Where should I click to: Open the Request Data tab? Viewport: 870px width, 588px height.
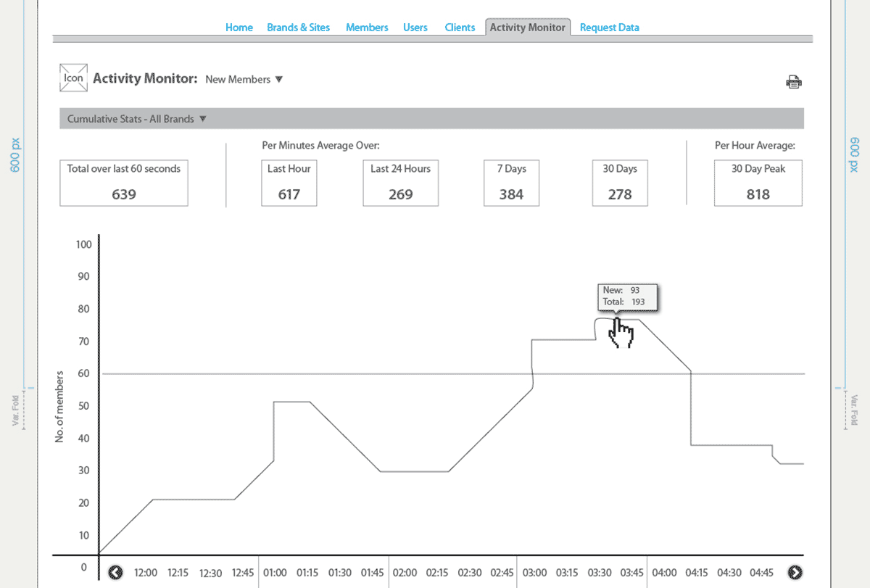pos(609,28)
